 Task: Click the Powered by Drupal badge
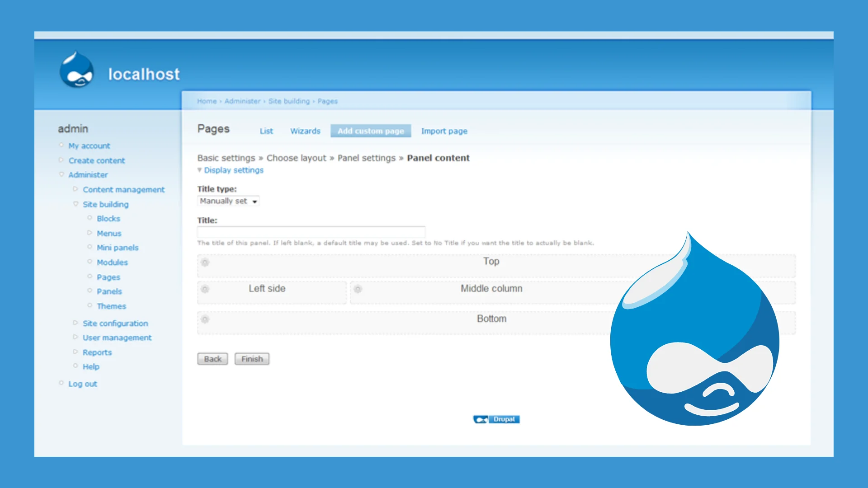(x=496, y=419)
